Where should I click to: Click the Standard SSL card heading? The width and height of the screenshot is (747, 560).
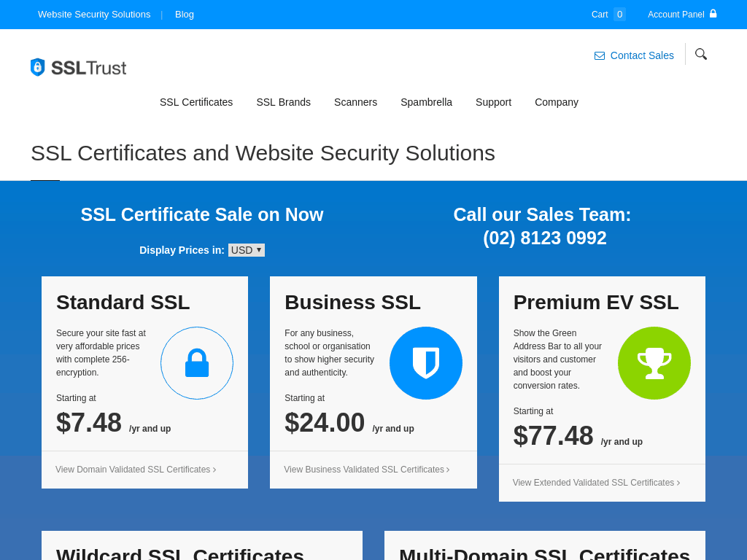tap(123, 303)
